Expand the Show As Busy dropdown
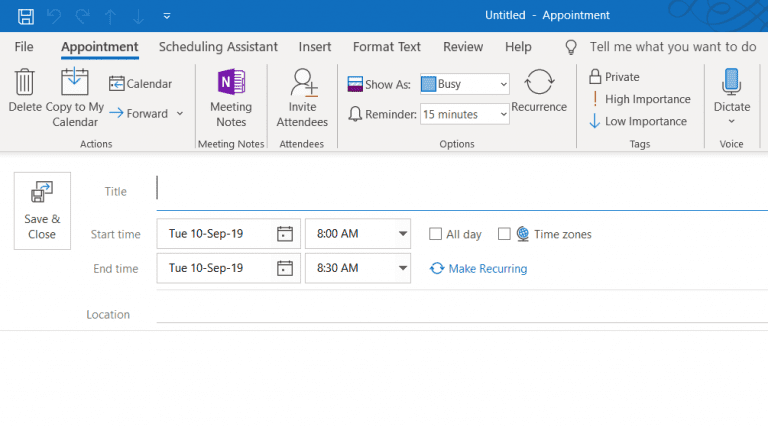The width and height of the screenshot is (768, 427). (464, 84)
